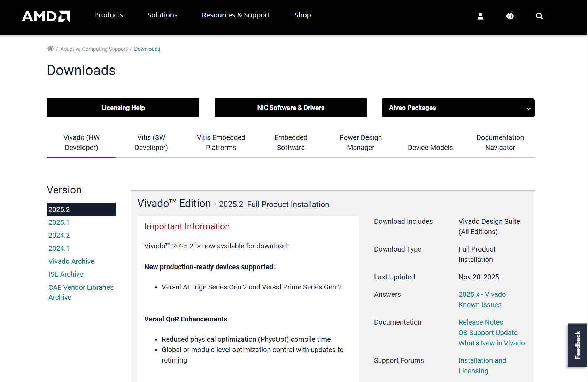Open the search magnifier icon

click(x=539, y=16)
